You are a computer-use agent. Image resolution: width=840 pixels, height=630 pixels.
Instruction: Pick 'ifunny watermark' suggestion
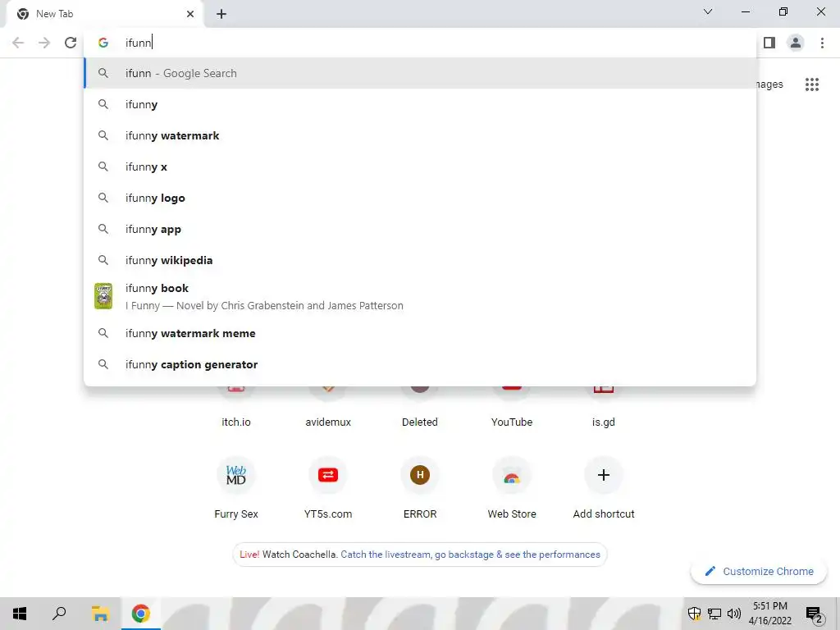tap(420, 135)
